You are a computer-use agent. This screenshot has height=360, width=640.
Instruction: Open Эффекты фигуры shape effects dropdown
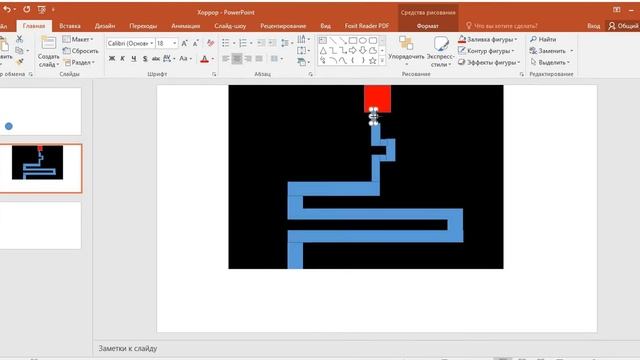(489, 62)
